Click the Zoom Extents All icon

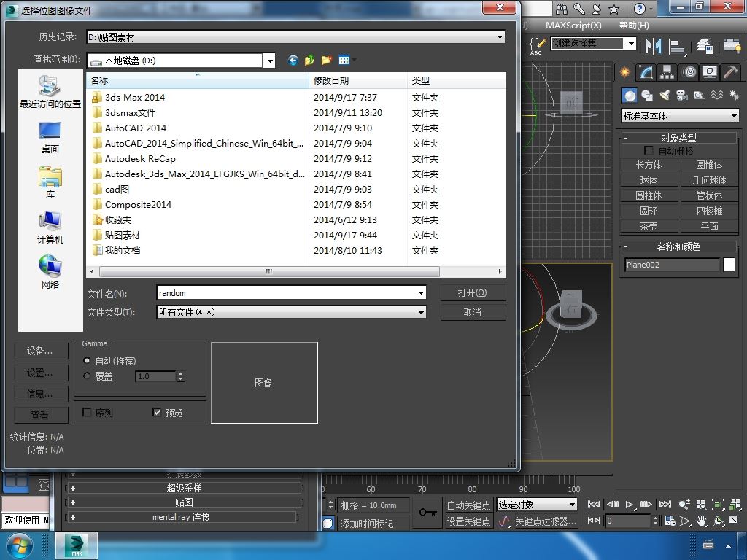735,505
